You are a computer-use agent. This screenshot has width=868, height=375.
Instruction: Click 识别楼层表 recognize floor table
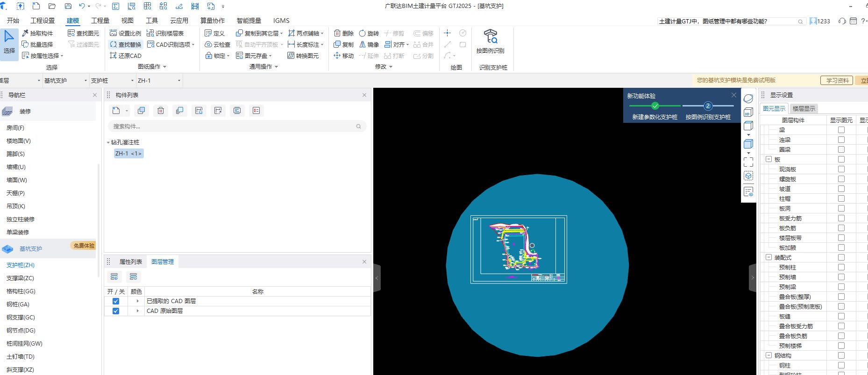click(165, 33)
